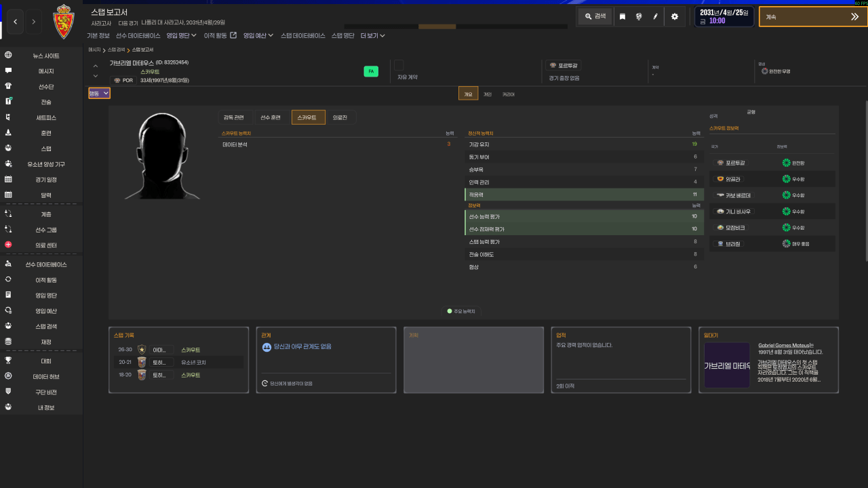868x488 pixels.
Task: Select next staff with down chevron
Action: 95,76
